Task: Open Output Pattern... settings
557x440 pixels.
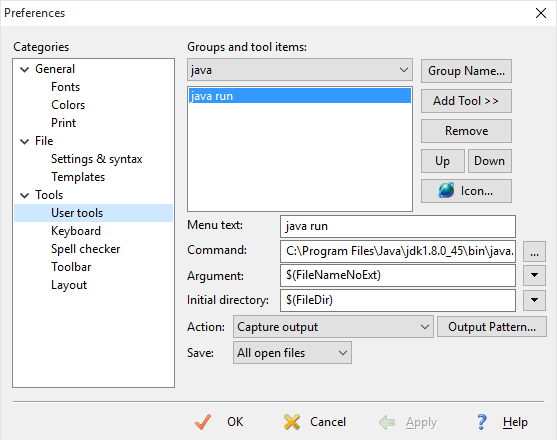Action: click(492, 327)
